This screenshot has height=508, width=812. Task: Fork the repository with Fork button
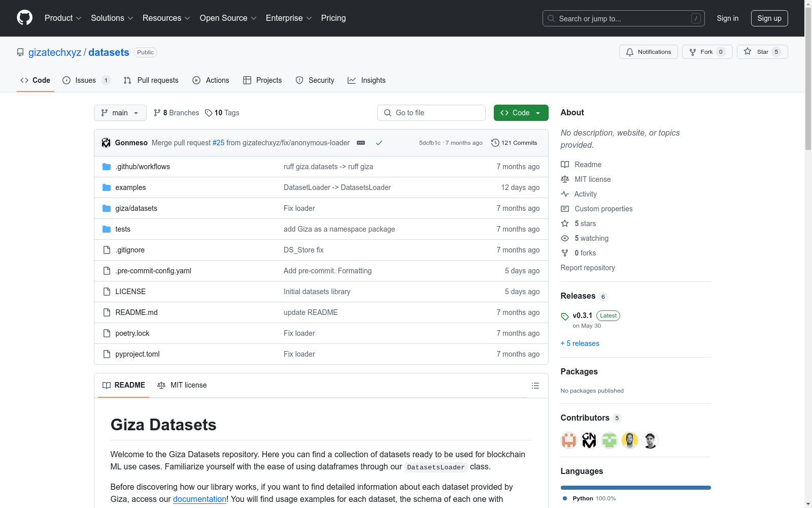[707, 52]
